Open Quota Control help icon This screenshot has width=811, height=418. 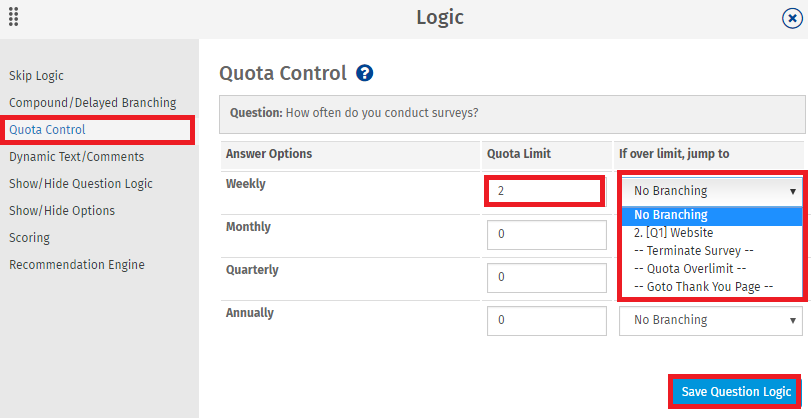[x=365, y=73]
